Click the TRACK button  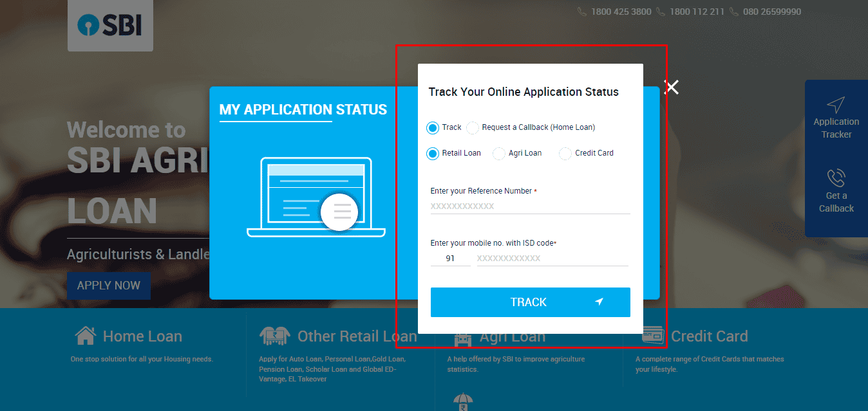tap(530, 302)
